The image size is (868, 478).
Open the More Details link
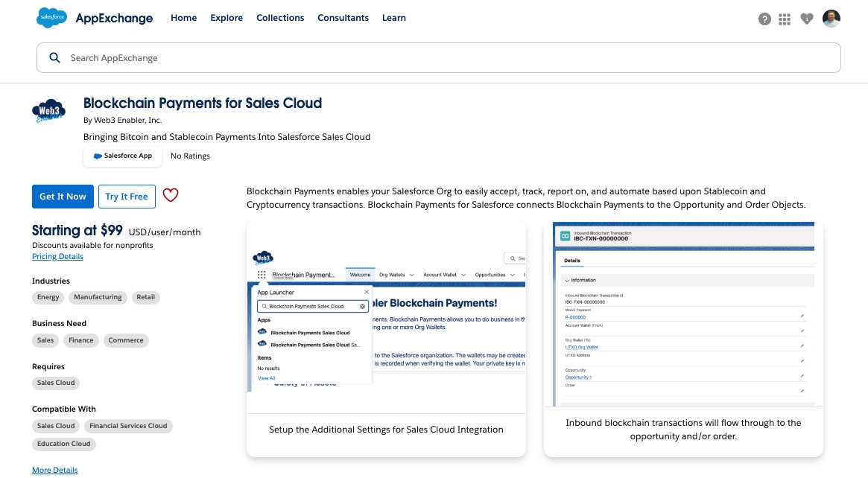pyautogui.click(x=55, y=470)
